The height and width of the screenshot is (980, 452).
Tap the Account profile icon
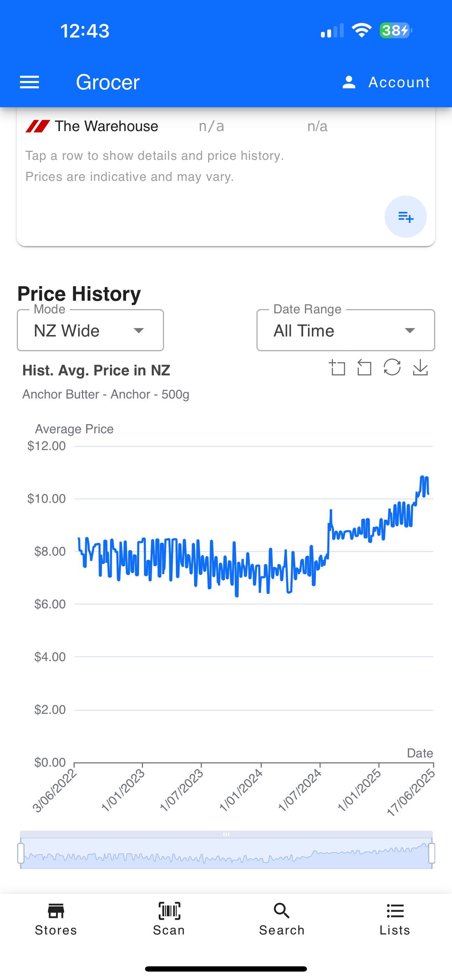(349, 82)
